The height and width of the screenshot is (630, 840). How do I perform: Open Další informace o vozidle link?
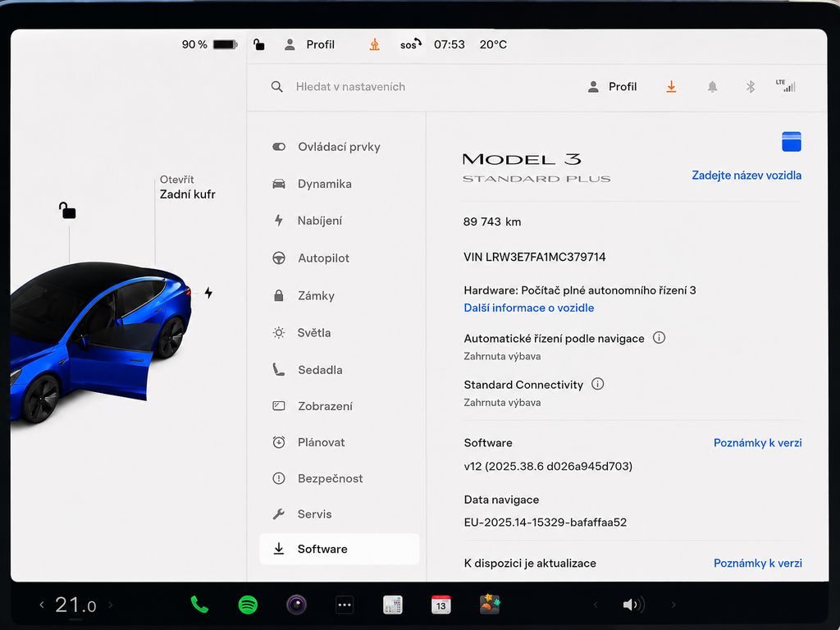coord(529,308)
